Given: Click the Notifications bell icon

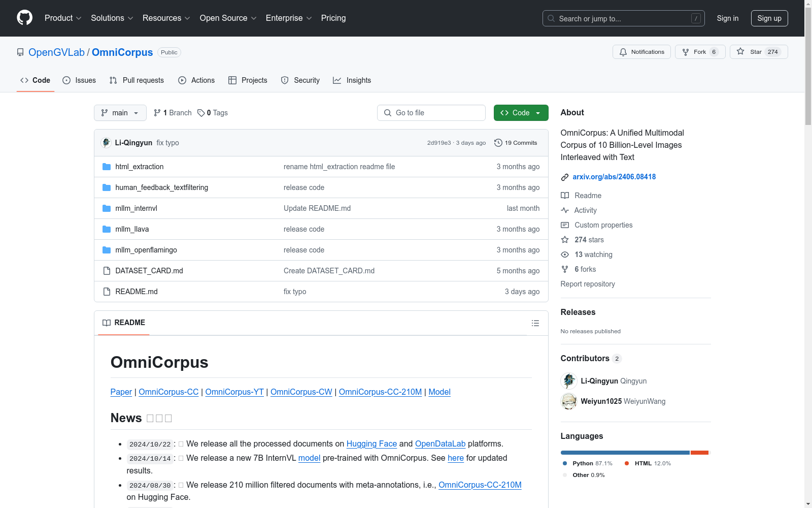Looking at the screenshot, I should (623, 52).
